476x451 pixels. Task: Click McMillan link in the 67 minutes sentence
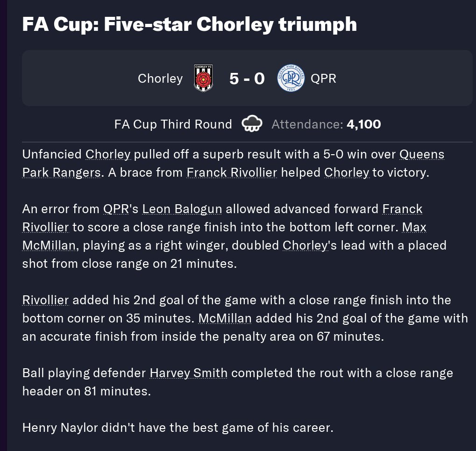[225, 318]
